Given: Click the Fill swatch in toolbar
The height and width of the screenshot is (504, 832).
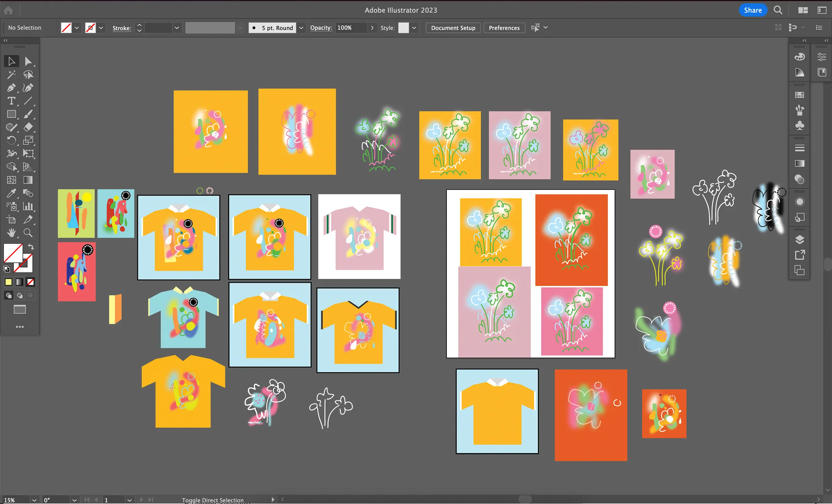Looking at the screenshot, I should pyautogui.click(x=13, y=253).
